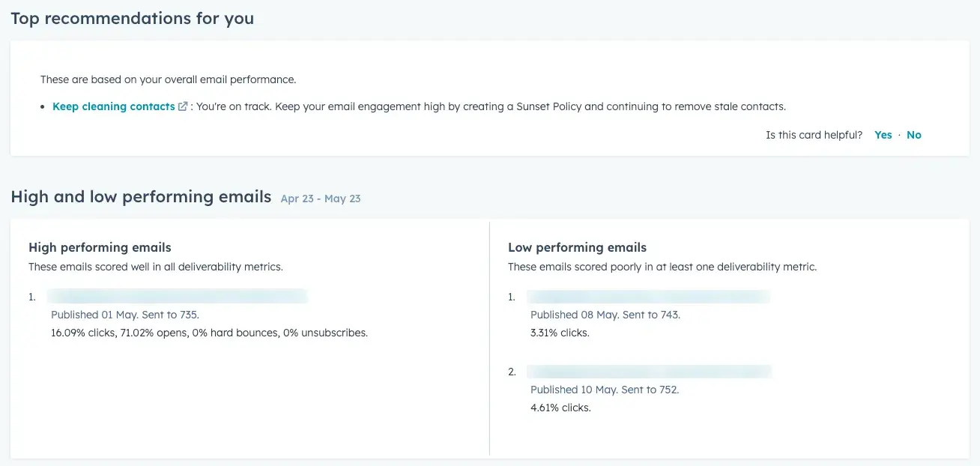Click the Published 08 May sent details
This screenshot has width=980, height=466.
pyautogui.click(x=605, y=315)
